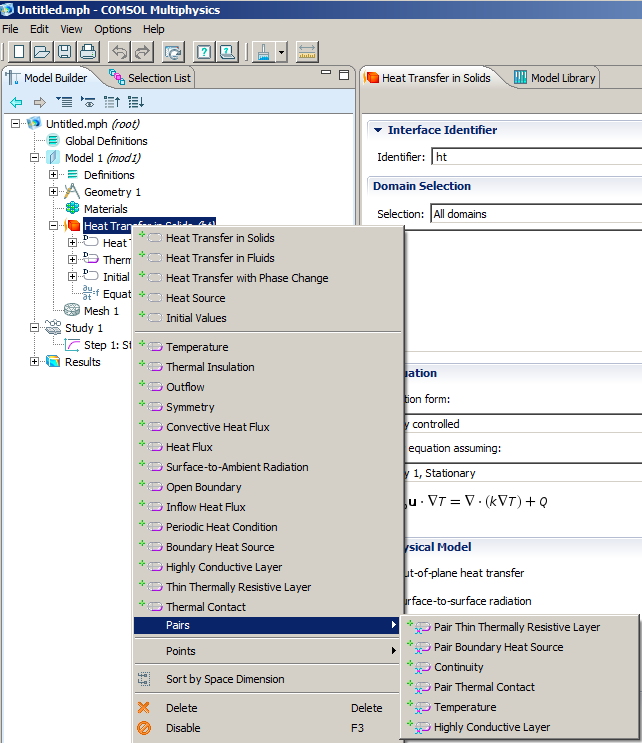The width and height of the screenshot is (642, 743).
Task: Expand the Results tree node
Action: pyautogui.click(x=36, y=362)
